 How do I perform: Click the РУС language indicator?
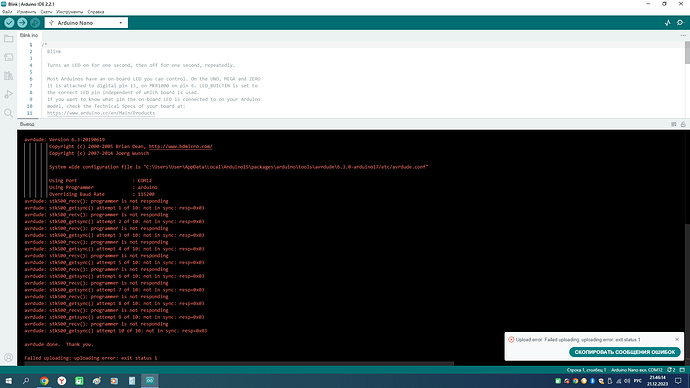click(638, 381)
